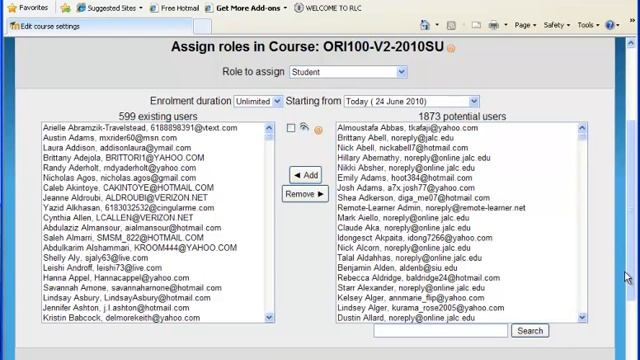
Task: Select Arielle Abramzik-Travelstead in existing users
Action: click(x=153, y=128)
